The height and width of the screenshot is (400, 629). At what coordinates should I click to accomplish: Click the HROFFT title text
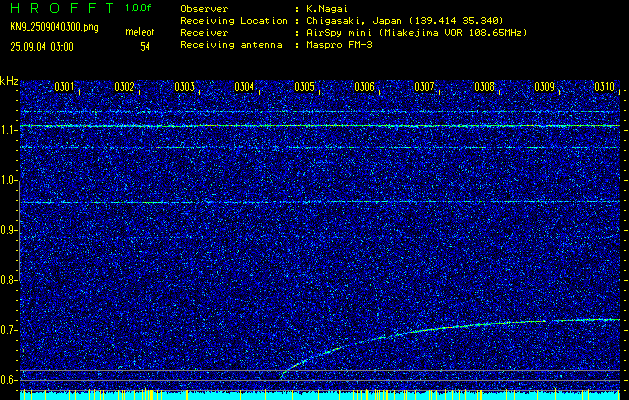point(62,8)
